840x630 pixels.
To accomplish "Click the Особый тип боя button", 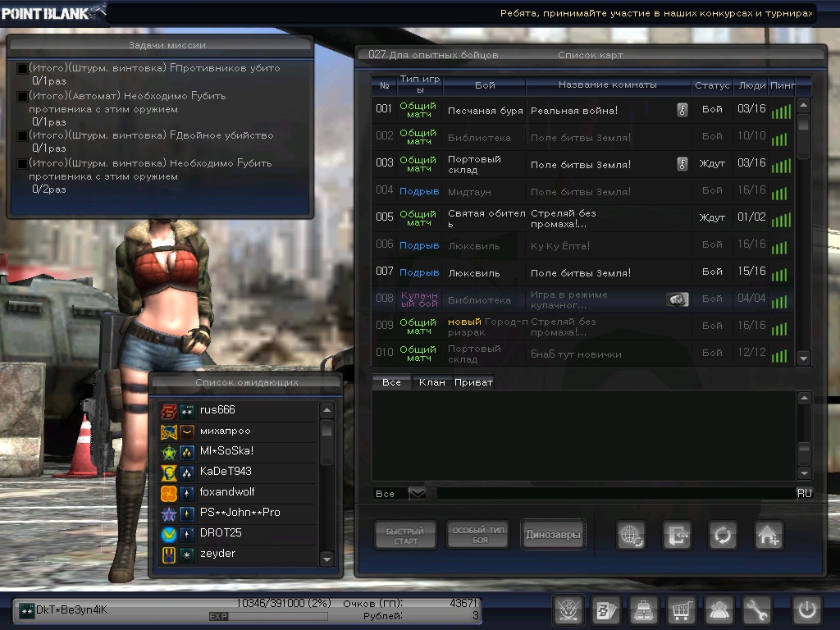I will (x=478, y=535).
